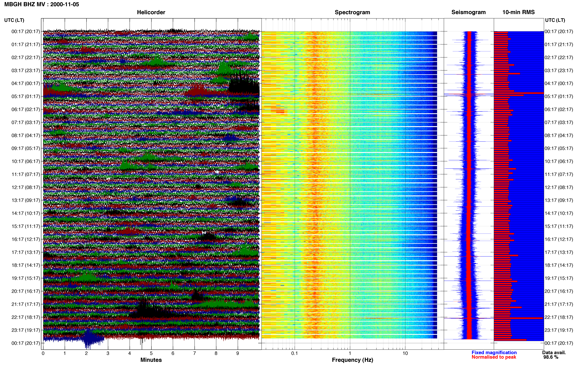Click RMS panel axis label "17:17 (13:17)"
The image size is (588, 368).
(x=559, y=252)
